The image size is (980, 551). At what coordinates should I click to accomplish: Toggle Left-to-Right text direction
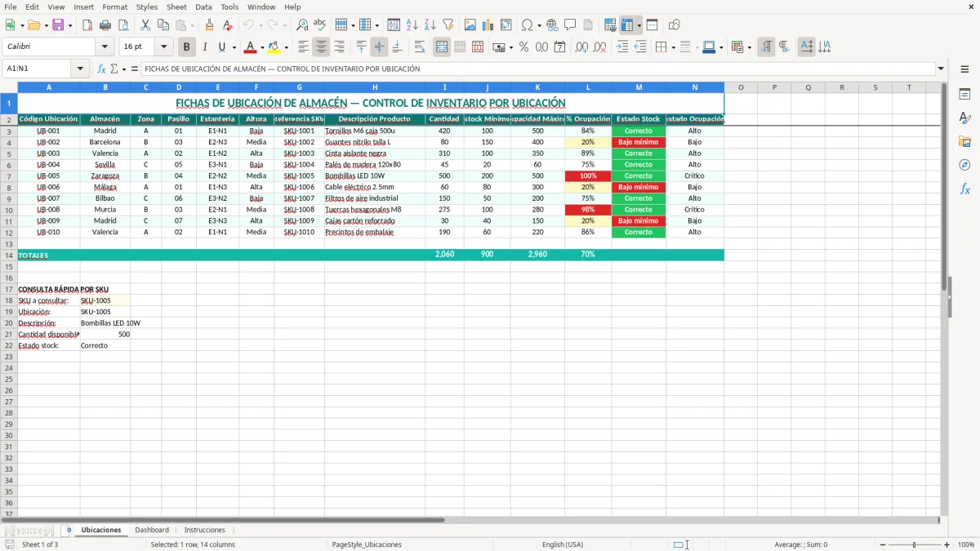(766, 47)
